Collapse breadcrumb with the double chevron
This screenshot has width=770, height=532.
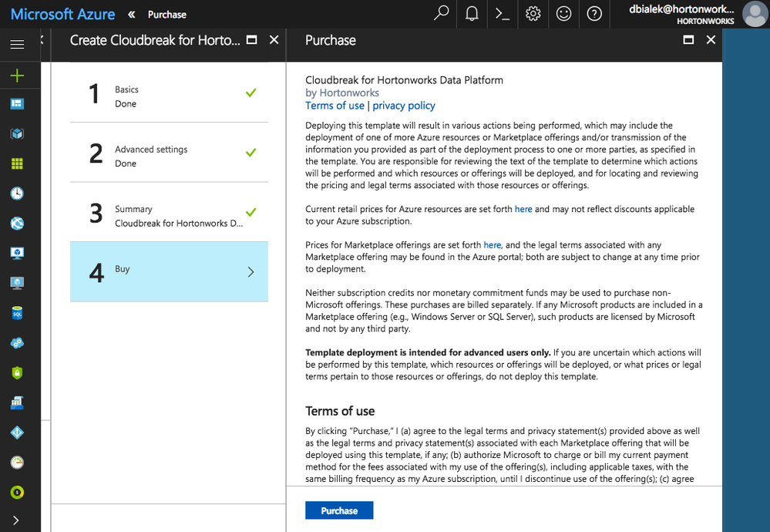132,14
